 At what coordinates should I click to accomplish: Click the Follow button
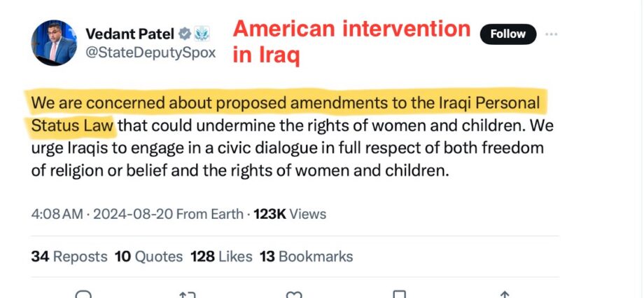[x=507, y=34]
